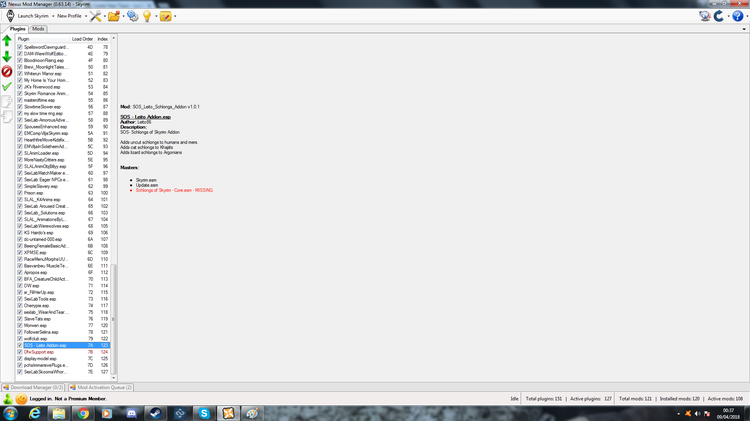Viewport: 750px width, 421px height.
Task: Click the panel options arrow at far right
Action: (x=744, y=29)
